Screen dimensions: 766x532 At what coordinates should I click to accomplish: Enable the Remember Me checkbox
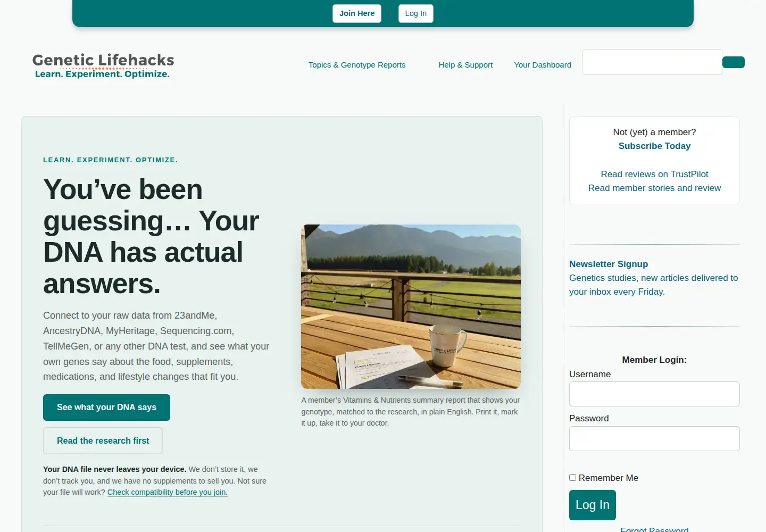[x=573, y=478]
